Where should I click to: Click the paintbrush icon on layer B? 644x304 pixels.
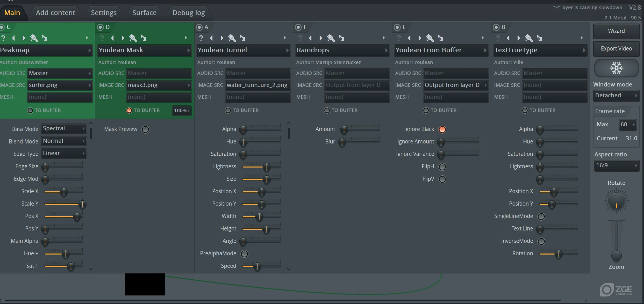(x=529, y=38)
